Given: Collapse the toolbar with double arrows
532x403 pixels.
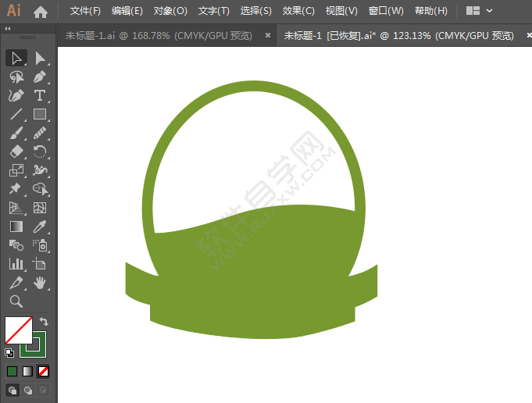Looking at the screenshot, I should [8, 28].
